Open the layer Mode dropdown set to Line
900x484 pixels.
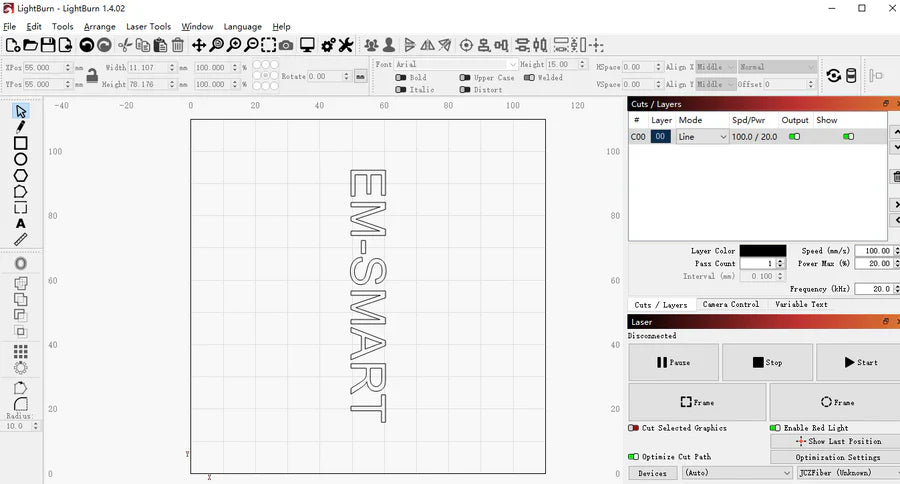(702, 137)
